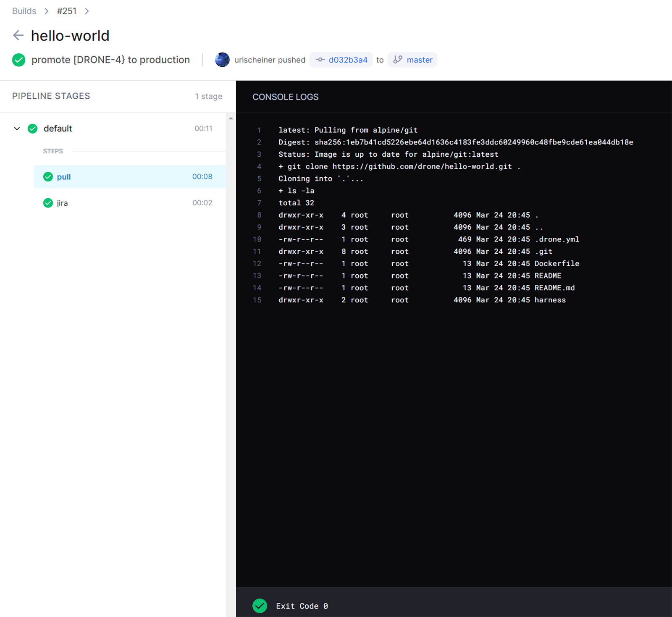Collapse the default stage chevron
Screen dimensions: 672x617
[x=17, y=129]
